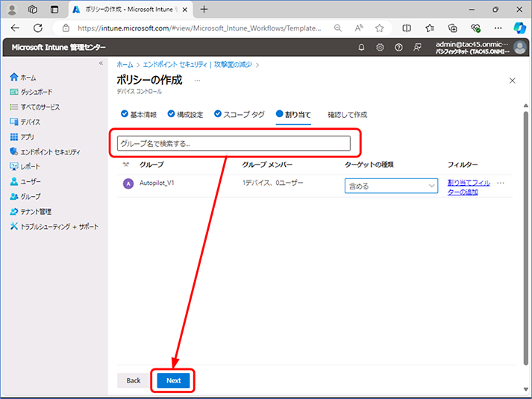This screenshot has width=532, height=399.
Task: Refresh the current page
Action: coord(38,28)
